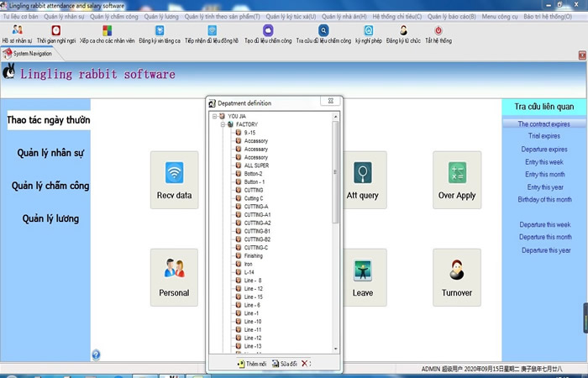Open Departure this year link
The image size is (588, 378).
pyautogui.click(x=546, y=250)
